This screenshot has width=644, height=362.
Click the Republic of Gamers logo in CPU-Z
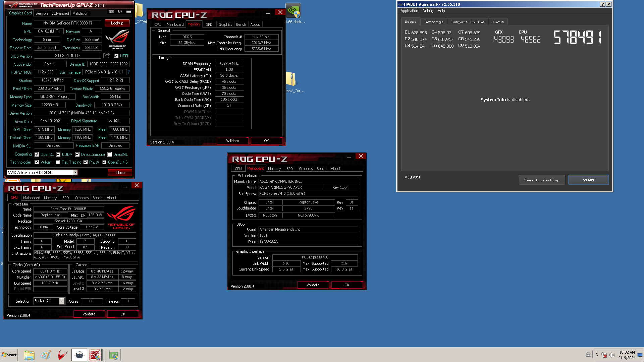pos(121,218)
